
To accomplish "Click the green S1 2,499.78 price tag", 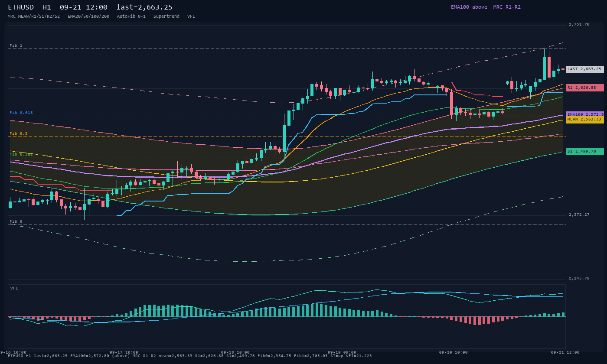I will point(585,151).
